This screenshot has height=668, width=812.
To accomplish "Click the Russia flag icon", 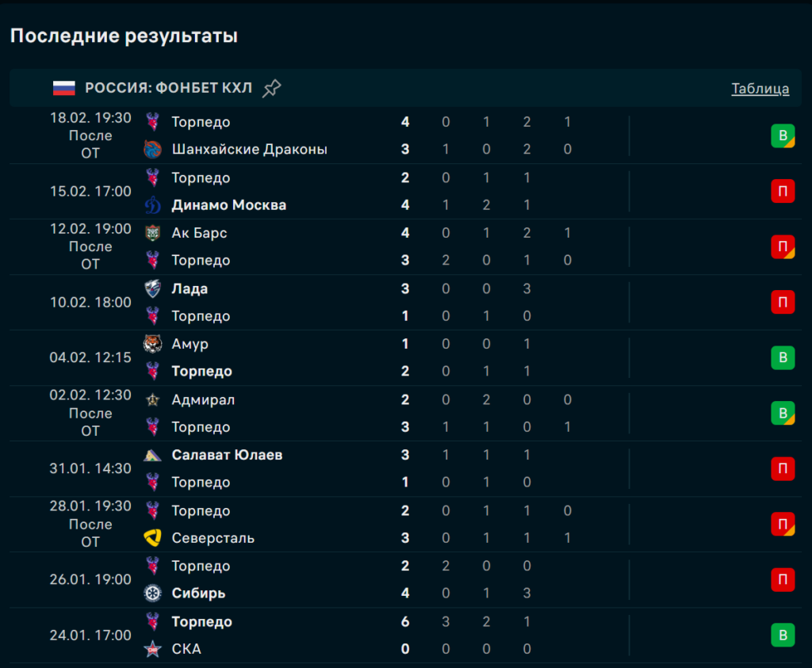I will [x=64, y=88].
